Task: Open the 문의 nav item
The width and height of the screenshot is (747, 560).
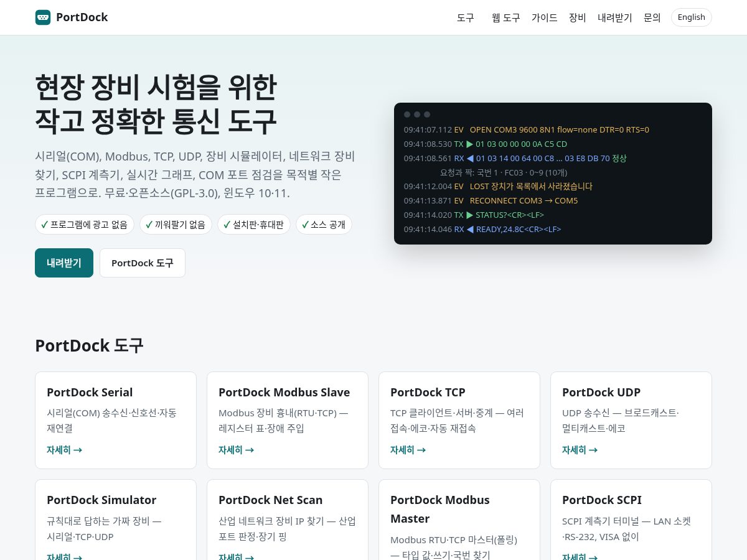Action: point(652,17)
